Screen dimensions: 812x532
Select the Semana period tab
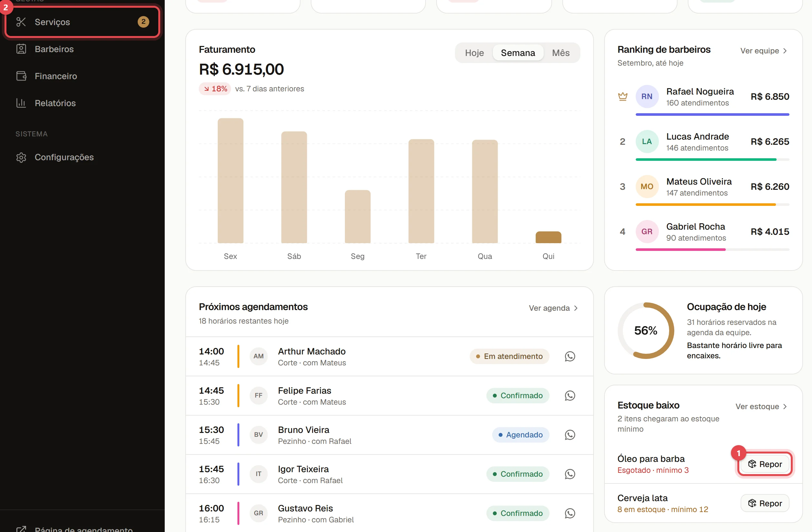[518, 53]
